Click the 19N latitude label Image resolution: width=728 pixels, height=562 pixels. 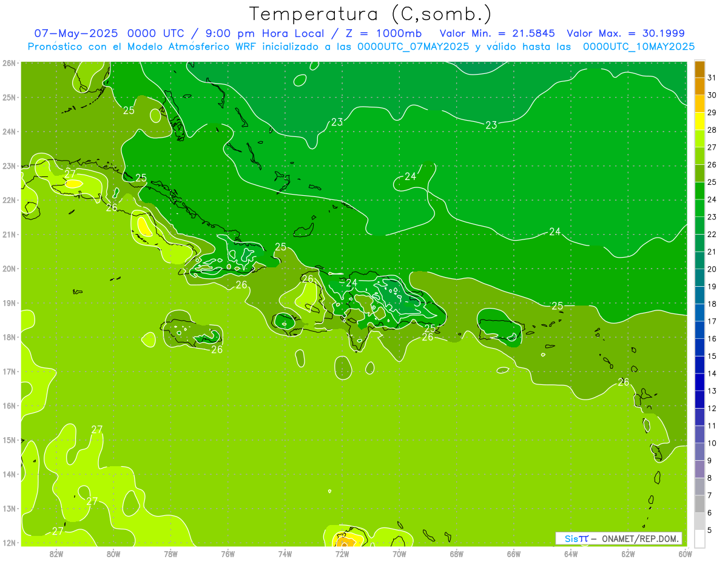[x=9, y=303]
